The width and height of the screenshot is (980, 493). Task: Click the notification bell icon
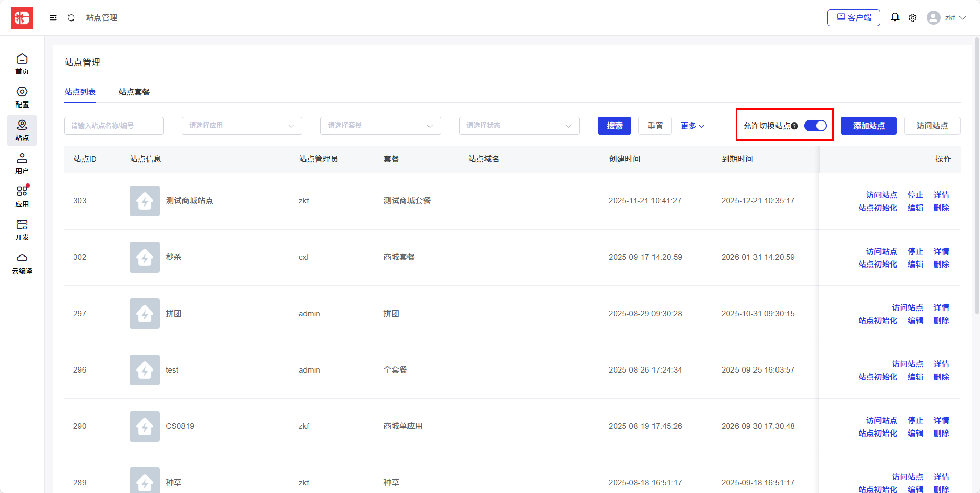pyautogui.click(x=894, y=17)
